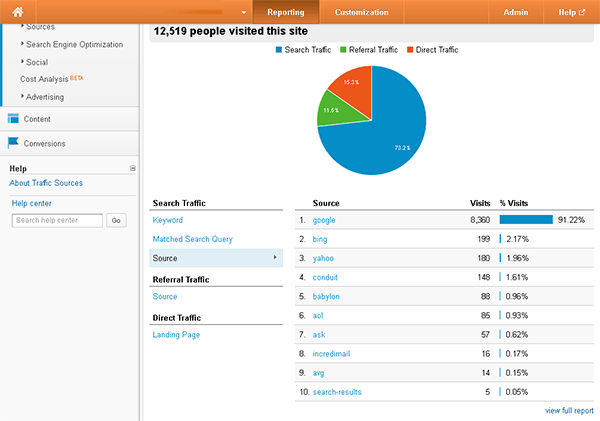Click the Go button
The width and height of the screenshot is (600, 421).
pos(116,220)
